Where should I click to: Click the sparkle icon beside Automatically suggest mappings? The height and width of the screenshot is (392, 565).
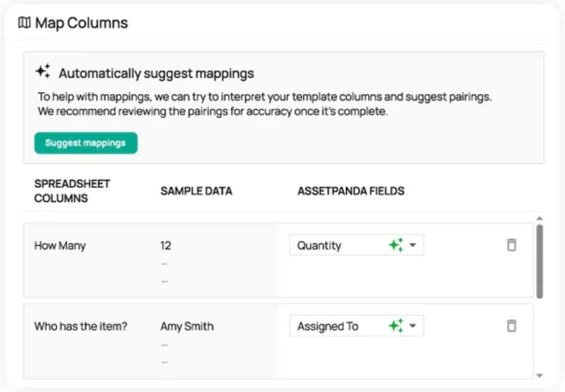click(43, 71)
